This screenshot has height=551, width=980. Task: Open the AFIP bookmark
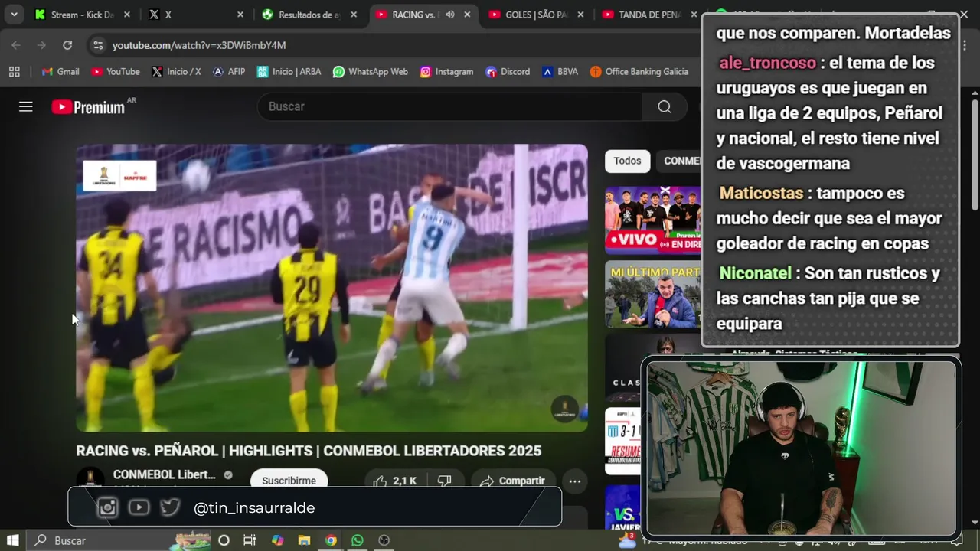[x=229, y=71]
